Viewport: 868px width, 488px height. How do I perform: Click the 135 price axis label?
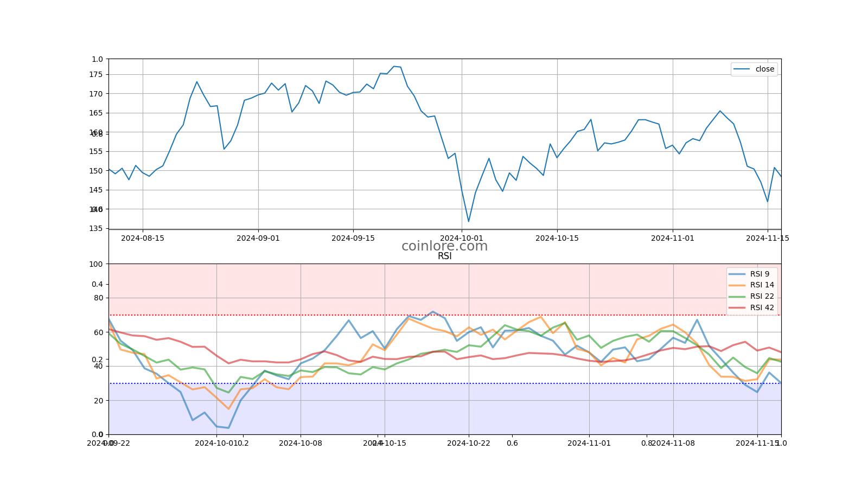[96, 228]
